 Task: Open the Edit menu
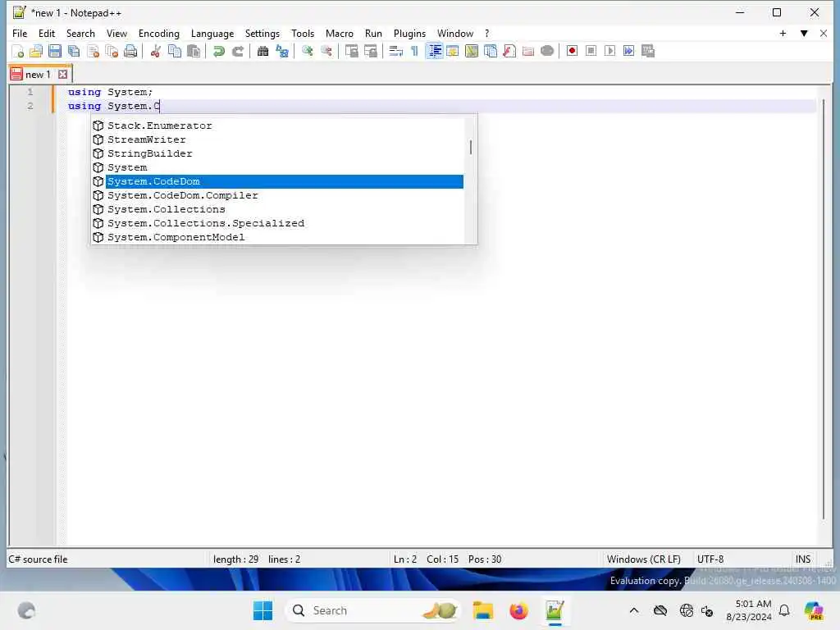click(47, 33)
